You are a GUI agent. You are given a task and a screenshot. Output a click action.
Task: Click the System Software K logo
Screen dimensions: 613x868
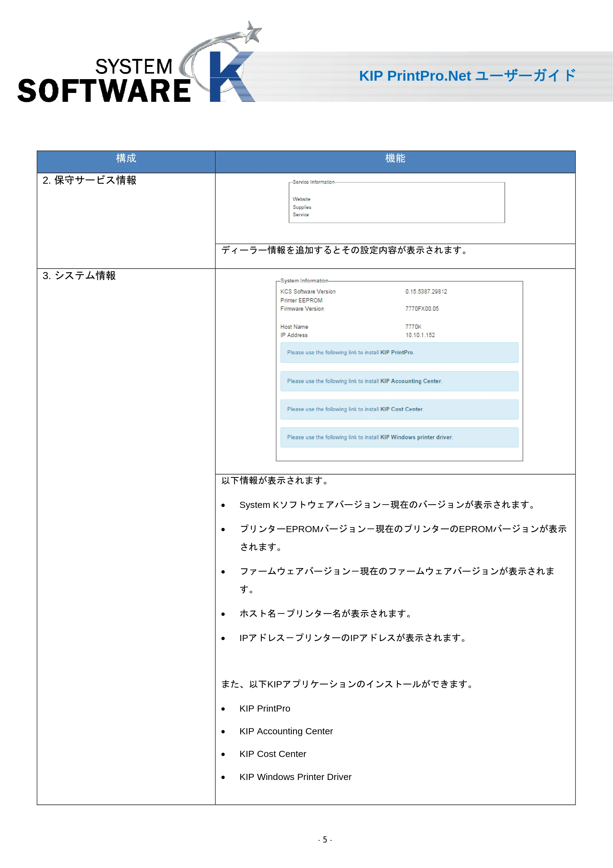coord(140,62)
